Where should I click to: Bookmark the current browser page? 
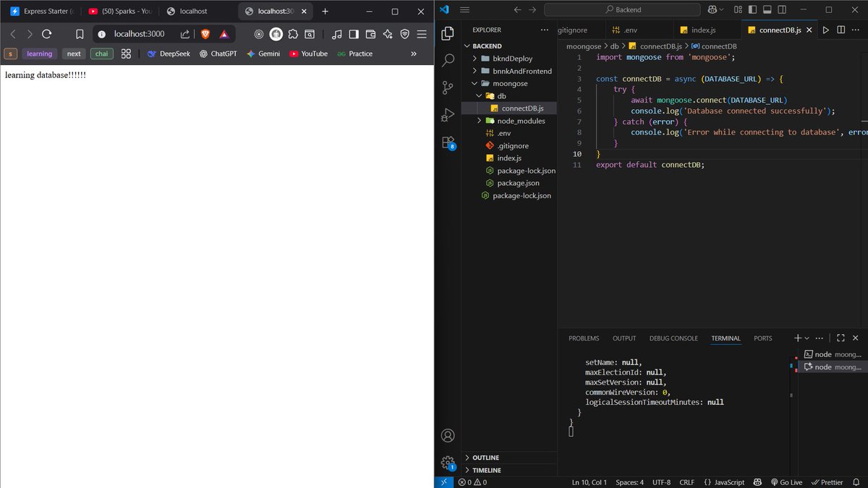(x=80, y=34)
